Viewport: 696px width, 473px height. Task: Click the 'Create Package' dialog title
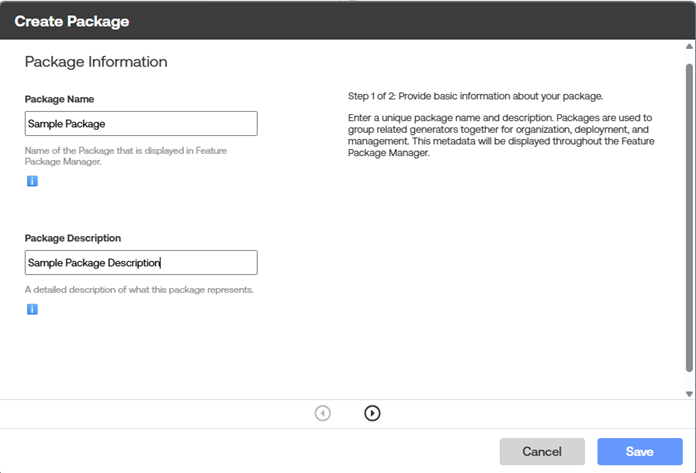coord(72,21)
